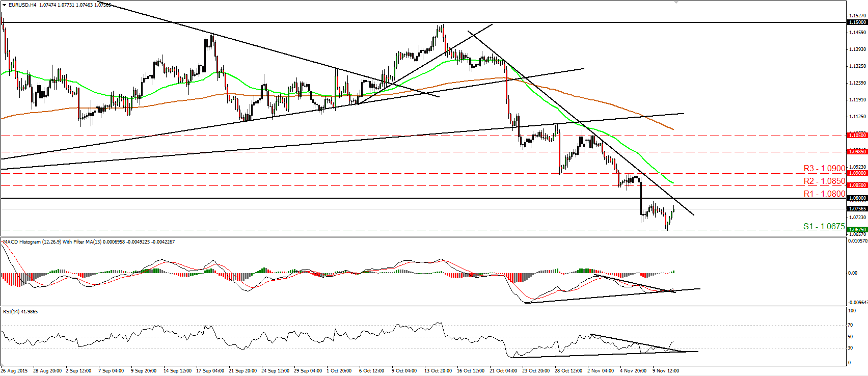Image resolution: width=868 pixels, height=376 pixels.
Task: Click the 1.13930 value on the price scale
Action: tap(857, 49)
